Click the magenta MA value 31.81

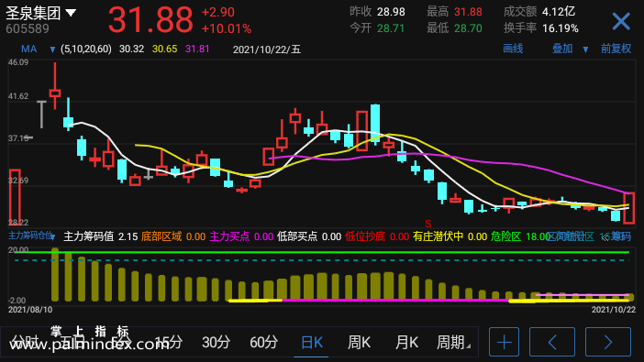click(x=197, y=49)
